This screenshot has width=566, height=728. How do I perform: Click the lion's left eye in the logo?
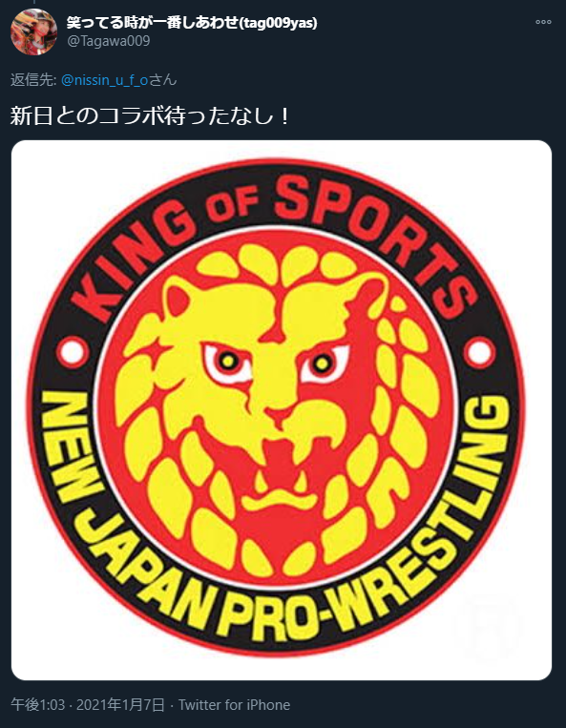pos(227,362)
